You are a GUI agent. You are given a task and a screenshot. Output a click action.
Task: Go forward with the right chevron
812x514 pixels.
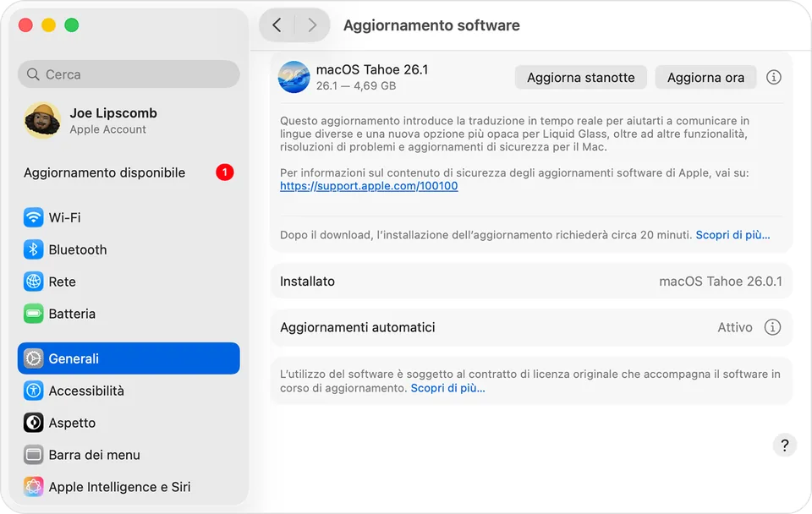(312, 25)
